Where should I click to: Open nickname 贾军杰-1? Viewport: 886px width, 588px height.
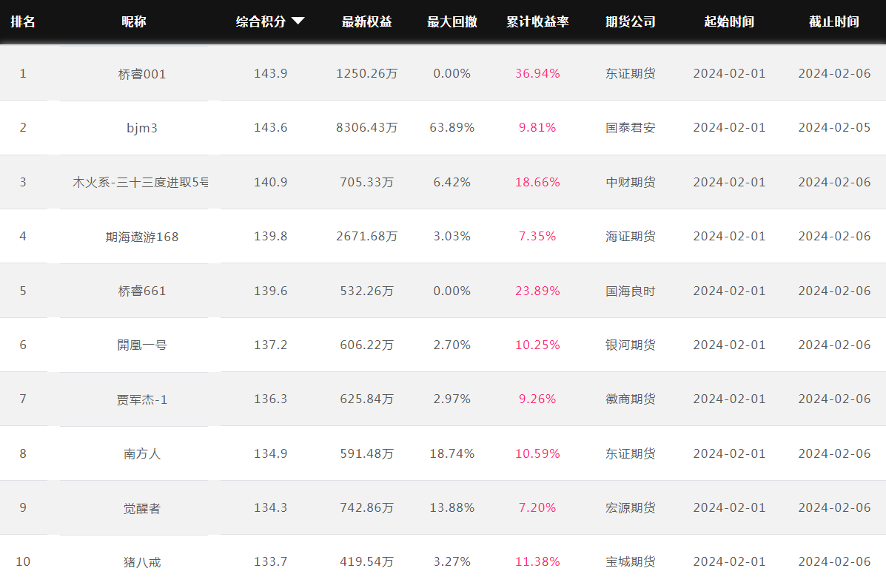(x=142, y=399)
